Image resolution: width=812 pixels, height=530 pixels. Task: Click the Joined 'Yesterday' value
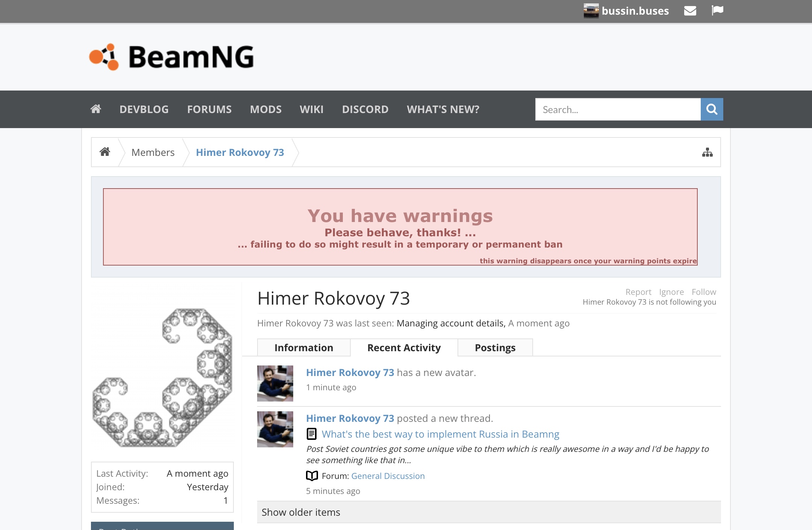(x=208, y=487)
